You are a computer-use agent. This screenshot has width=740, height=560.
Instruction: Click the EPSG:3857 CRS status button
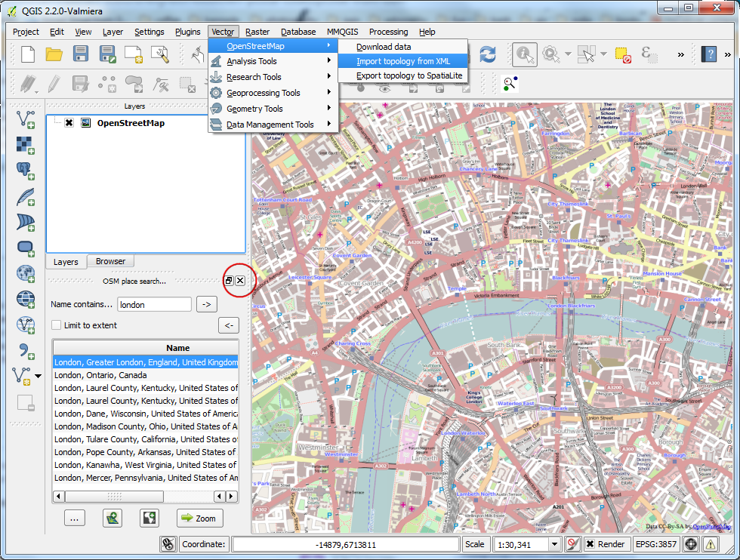coord(655,544)
